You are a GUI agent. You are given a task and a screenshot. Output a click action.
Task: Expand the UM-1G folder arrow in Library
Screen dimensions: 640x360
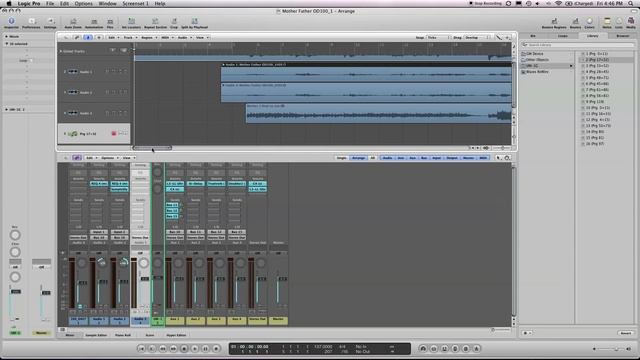(571, 66)
